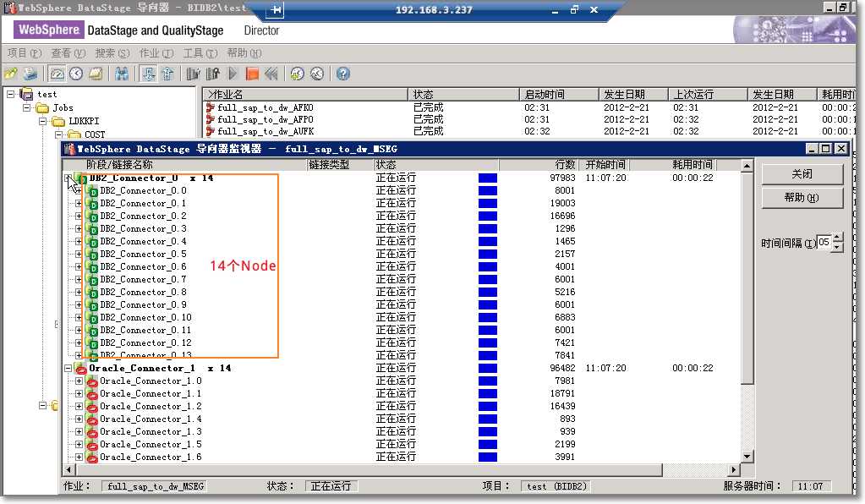
Task: Click the row count 97983 cell
Action: click(x=562, y=178)
